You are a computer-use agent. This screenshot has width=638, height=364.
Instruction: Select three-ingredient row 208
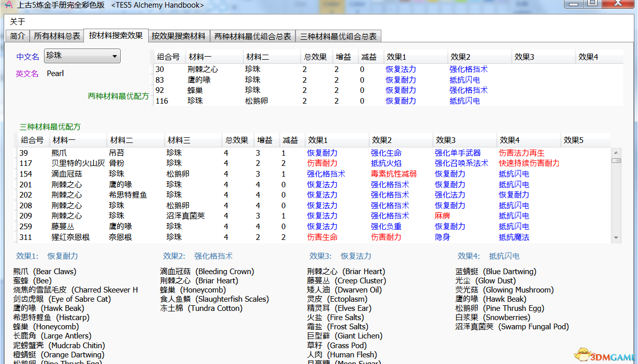314,205
